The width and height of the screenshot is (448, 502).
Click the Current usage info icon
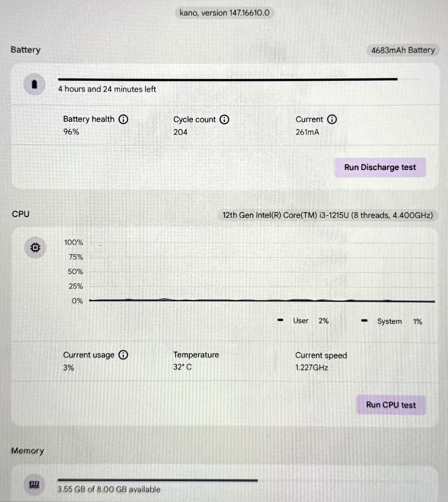point(123,355)
